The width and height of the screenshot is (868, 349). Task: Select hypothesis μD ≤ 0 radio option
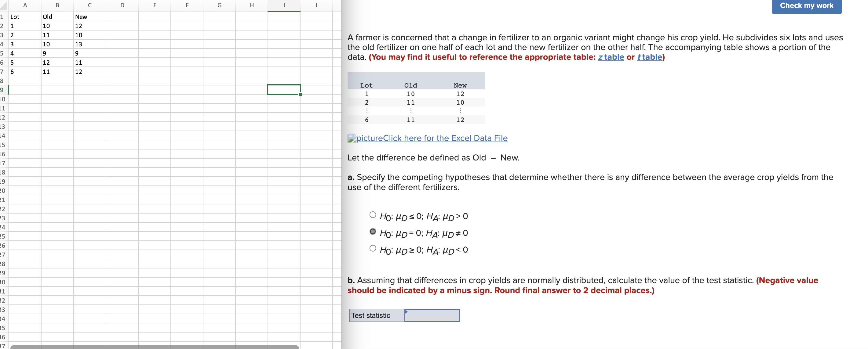tap(372, 215)
